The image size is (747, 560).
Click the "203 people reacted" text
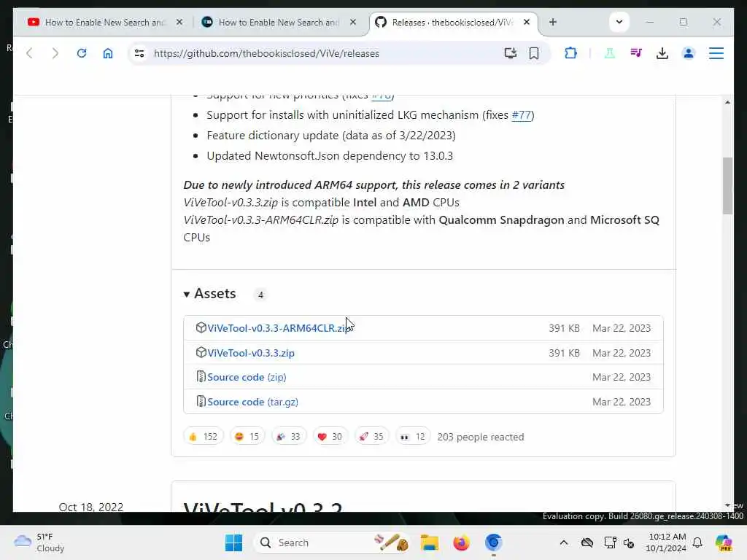[x=480, y=437]
